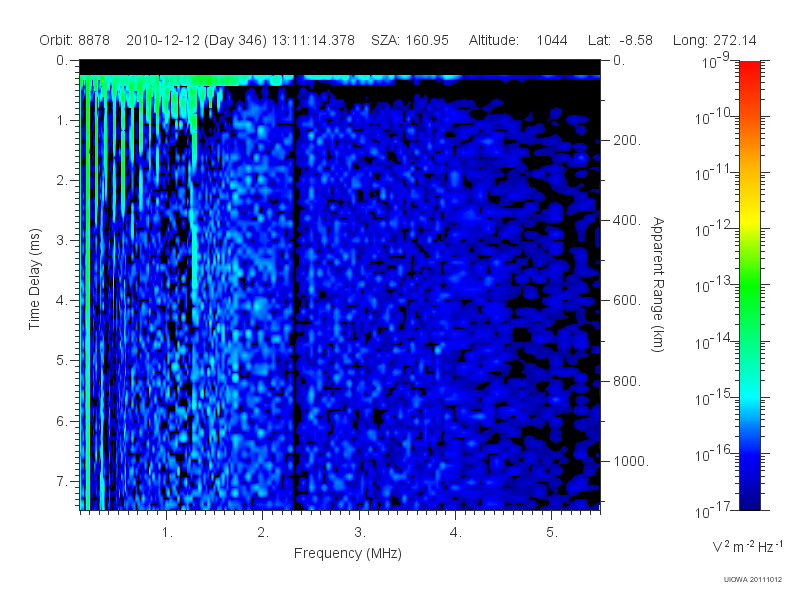Click the '7.' tick on time delay axis
800x600 pixels.
62,481
